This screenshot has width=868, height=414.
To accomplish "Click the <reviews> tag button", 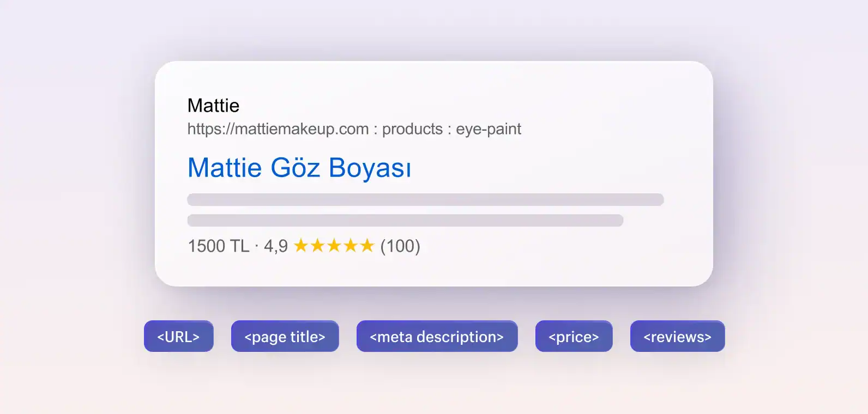I will point(677,337).
